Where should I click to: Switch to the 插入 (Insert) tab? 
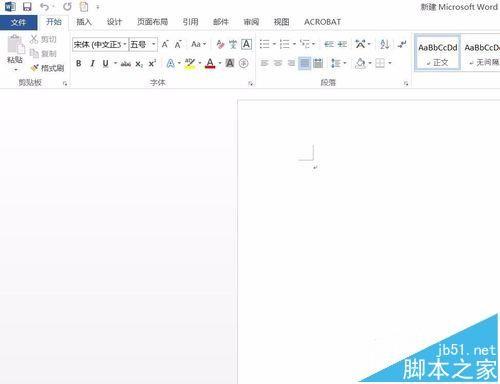tap(84, 22)
